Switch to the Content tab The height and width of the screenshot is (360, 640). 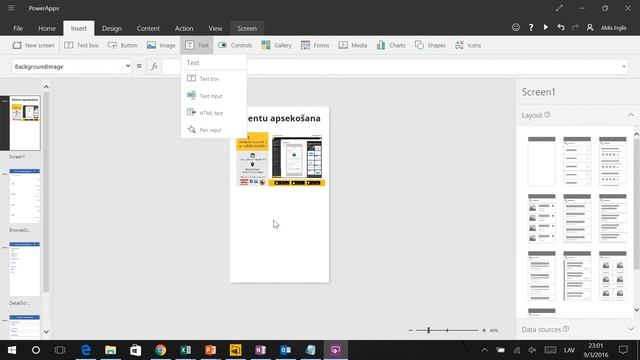click(148, 28)
